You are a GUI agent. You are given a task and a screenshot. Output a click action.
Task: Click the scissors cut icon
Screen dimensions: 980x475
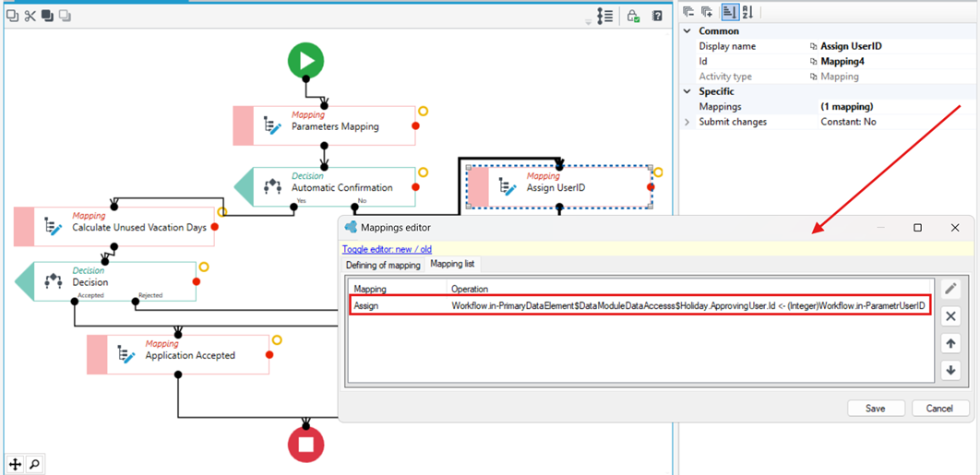coord(30,17)
